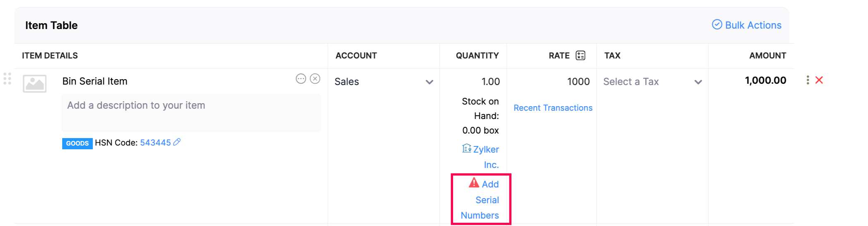Click the quantity field showing 1.00
This screenshot has width=868, height=226.
[477, 82]
